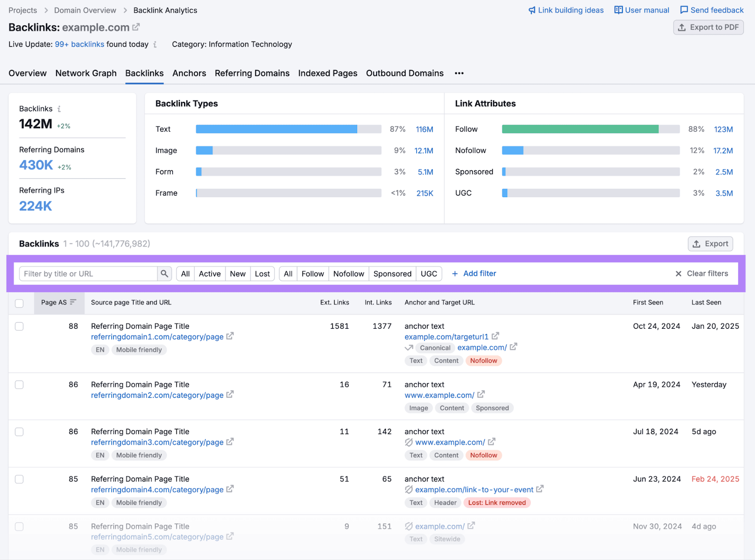Open referringdomain1.com via its external link icon
The image size is (755, 560).
230,336
